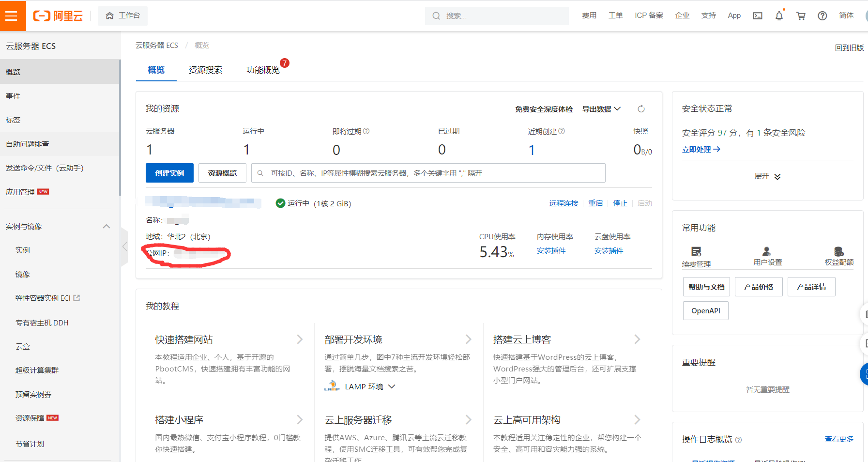Open the 工作台 home button
Screen dimensions: 868x462
123,15
